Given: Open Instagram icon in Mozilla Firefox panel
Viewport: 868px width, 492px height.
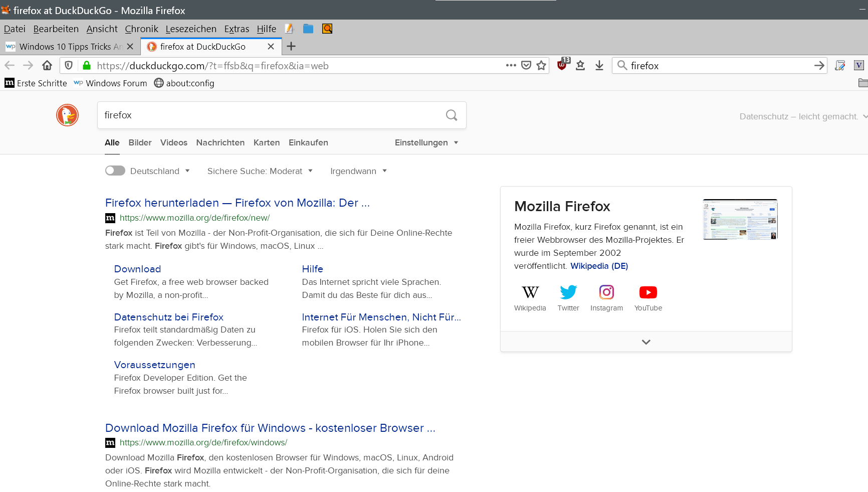Looking at the screenshot, I should [x=606, y=292].
